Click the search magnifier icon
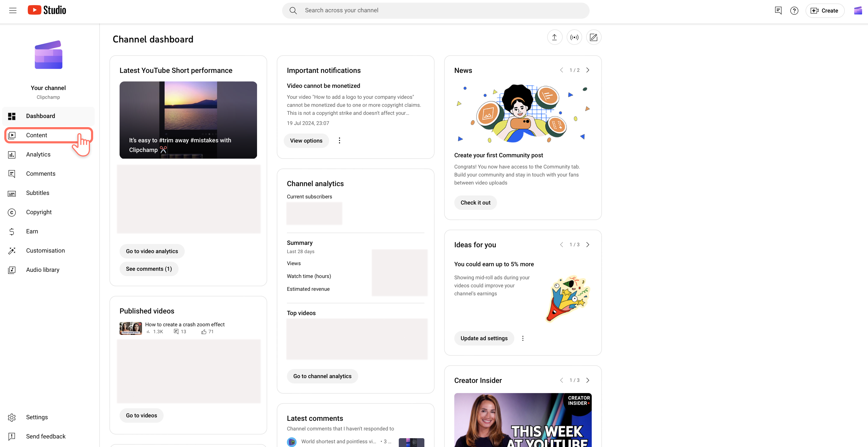This screenshot has width=868, height=447. (293, 10)
